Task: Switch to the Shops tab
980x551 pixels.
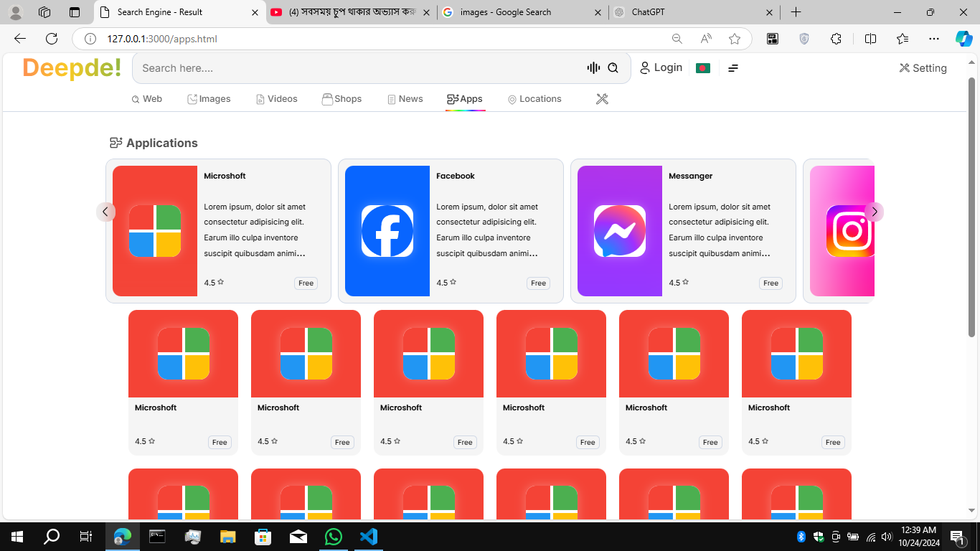Action: point(341,99)
